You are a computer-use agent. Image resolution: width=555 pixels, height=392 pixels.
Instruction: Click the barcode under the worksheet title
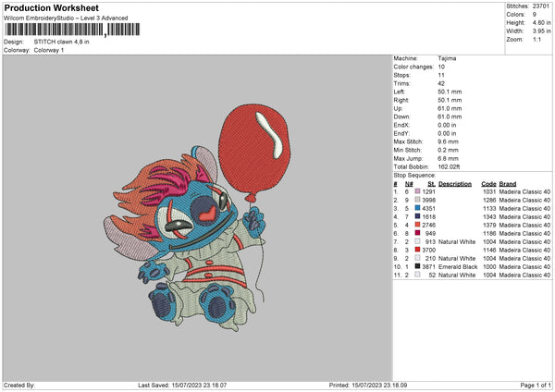point(72,30)
